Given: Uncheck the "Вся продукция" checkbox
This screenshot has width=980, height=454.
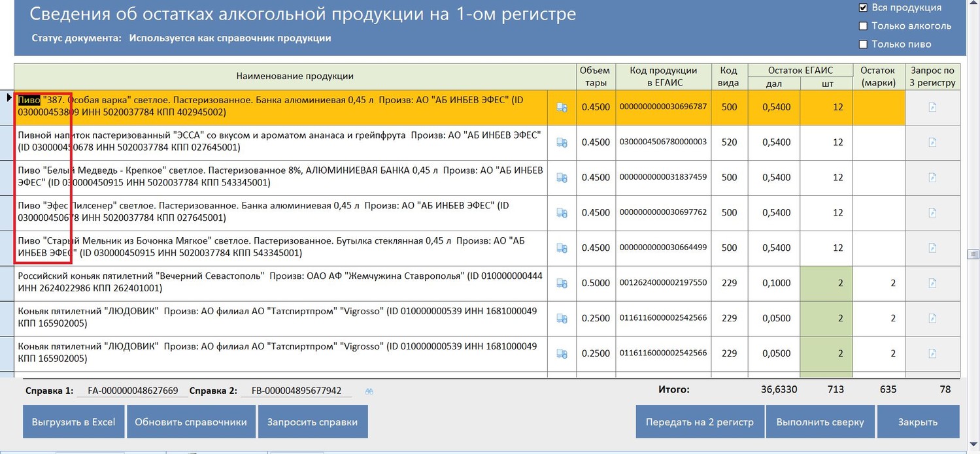Looking at the screenshot, I should pos(863,8).
